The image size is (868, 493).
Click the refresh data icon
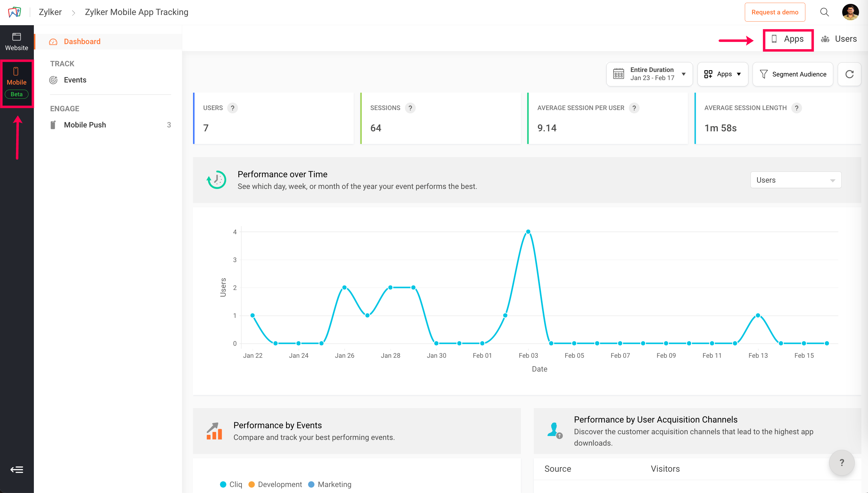[849, 74]
